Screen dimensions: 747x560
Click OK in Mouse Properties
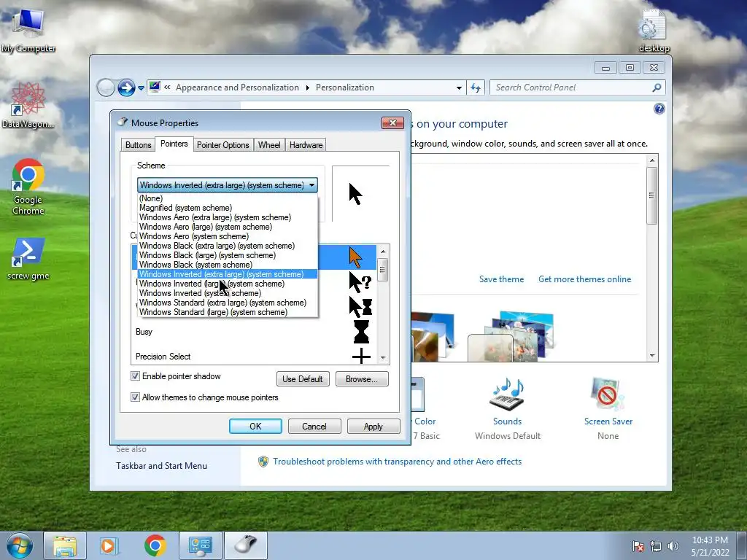pyautogui.click(x=255, y=426)
